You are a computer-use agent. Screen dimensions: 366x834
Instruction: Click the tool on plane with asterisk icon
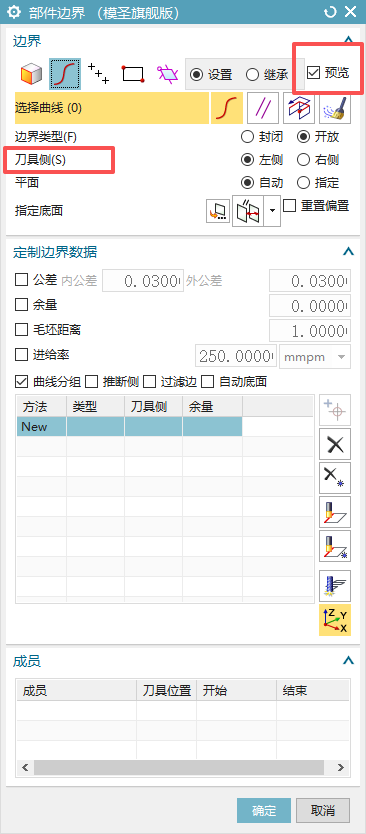pos(335,546)
